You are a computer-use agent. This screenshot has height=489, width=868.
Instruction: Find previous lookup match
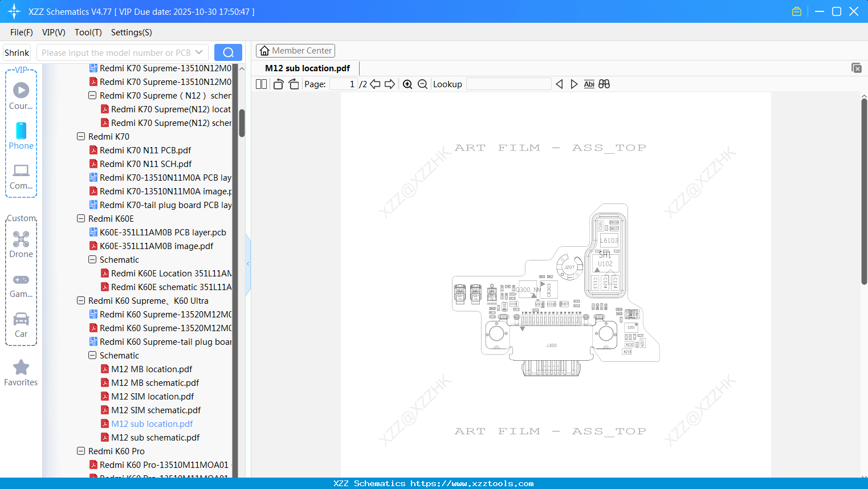(559, 84)
